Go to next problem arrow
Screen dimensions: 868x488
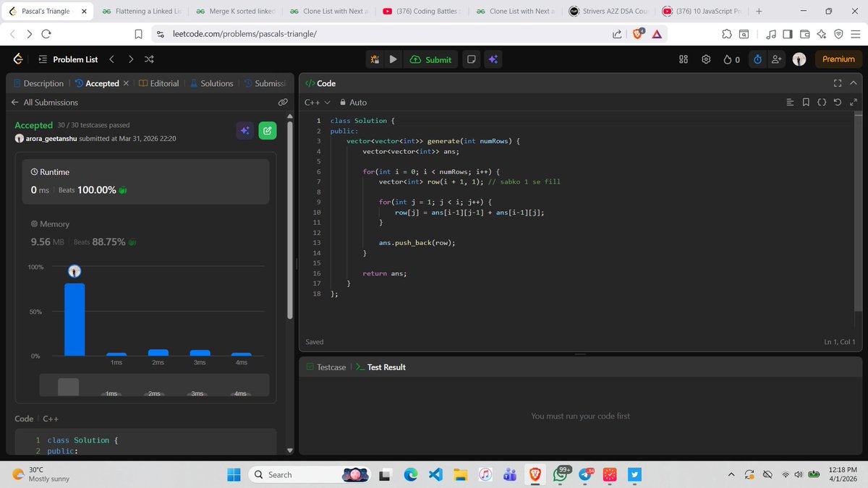[130, 59]
